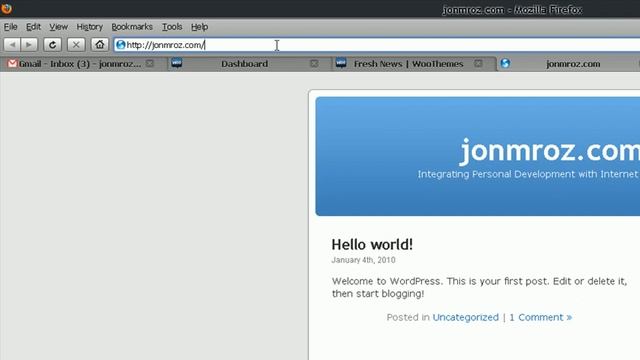The width and height of the screenshot is (640, 360).
Task: Open the home page via the house icon
Action: coord(100,44)
